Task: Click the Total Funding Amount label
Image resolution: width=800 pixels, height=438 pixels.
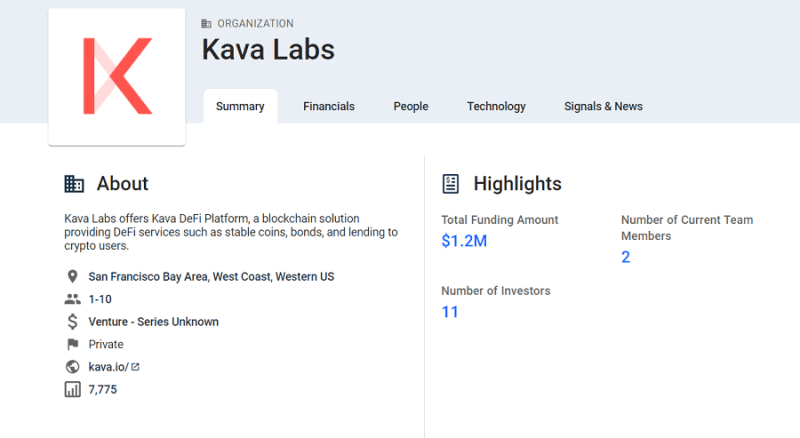Action: 500,220
